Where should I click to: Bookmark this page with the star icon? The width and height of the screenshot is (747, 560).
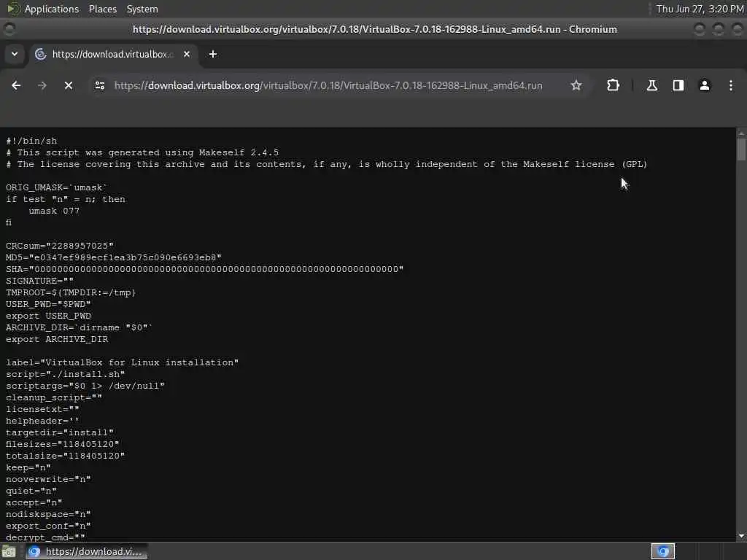[576, 86]
